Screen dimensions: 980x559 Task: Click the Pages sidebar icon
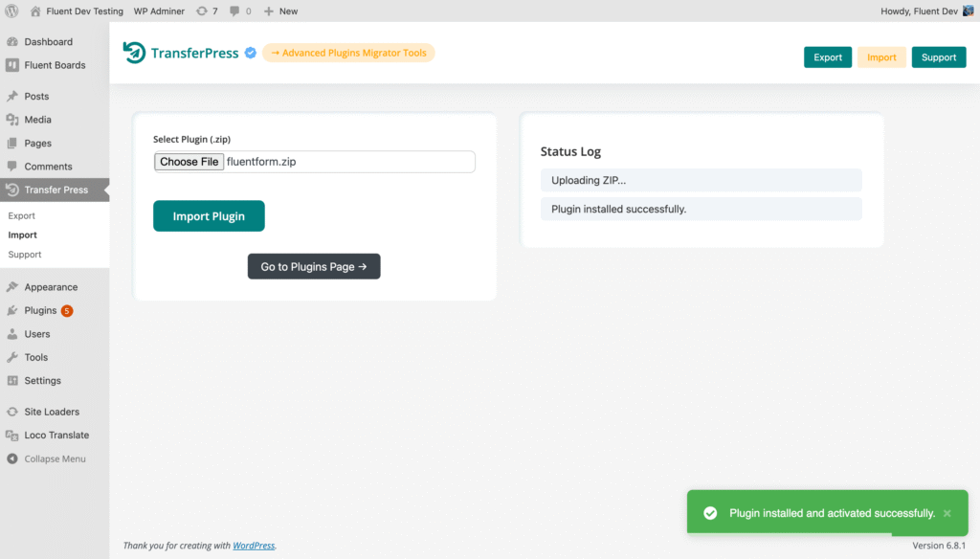(12, 144)
